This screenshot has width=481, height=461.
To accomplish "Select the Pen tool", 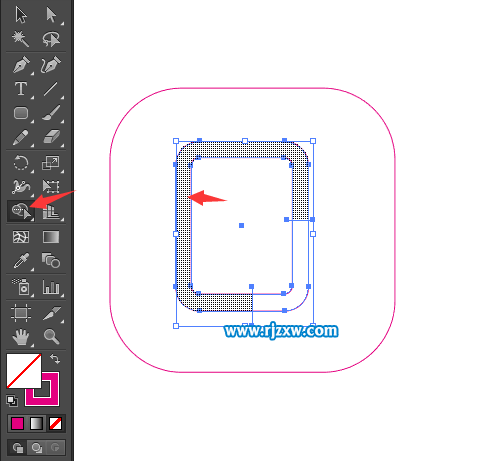I will click(x=21, y=65).
